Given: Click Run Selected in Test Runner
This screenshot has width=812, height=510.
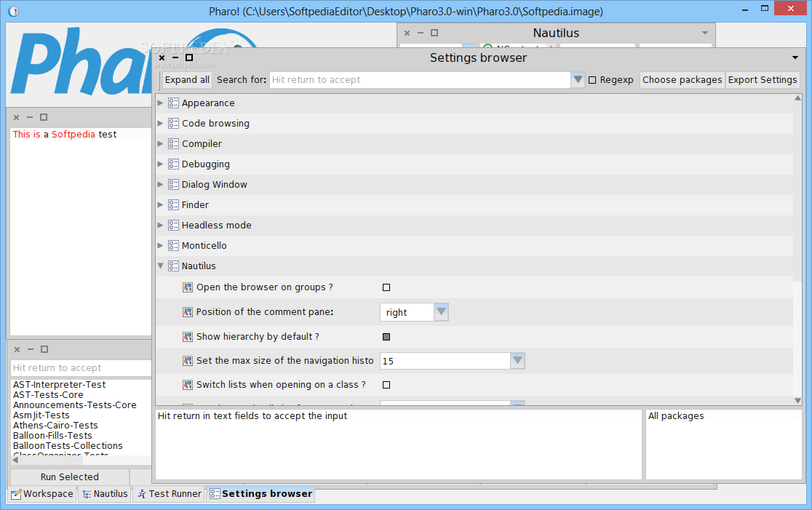Looking at the screenshot, I should (x=69, y=477).
